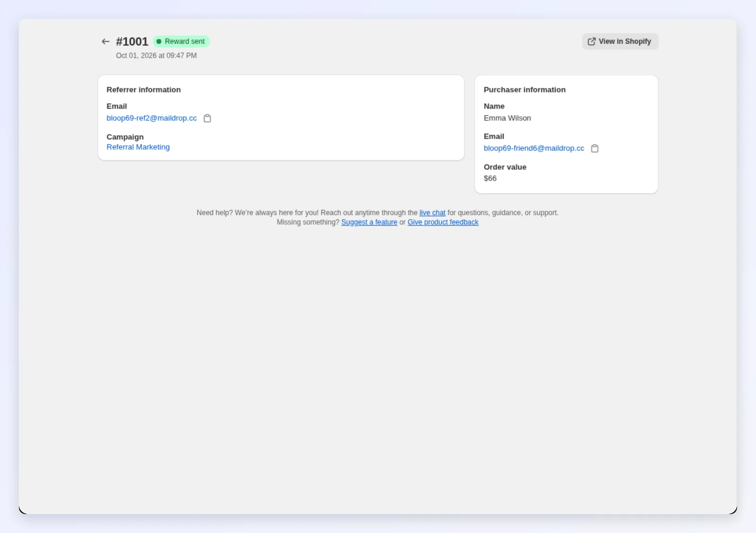Click the Suggest a feature link
The image size is (756, 533).
coord(369,222)
